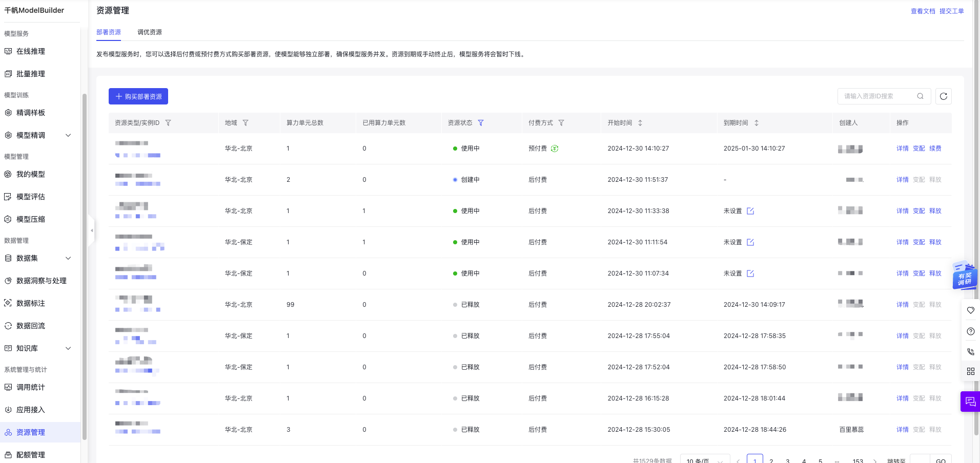Click expiry 2025-01-30 14:10:27 cell

[x=754, y=149]
